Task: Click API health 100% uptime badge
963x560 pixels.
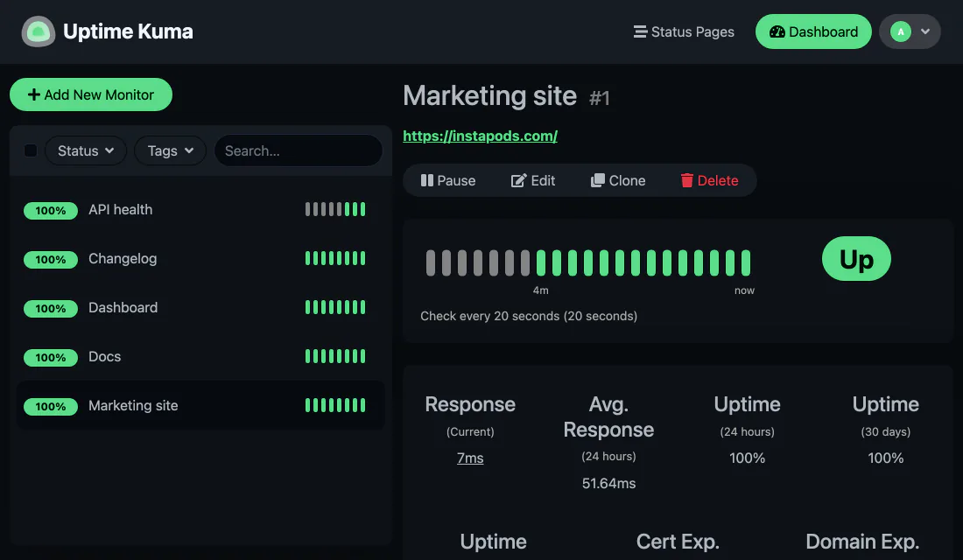Action: tap(51, 211)
